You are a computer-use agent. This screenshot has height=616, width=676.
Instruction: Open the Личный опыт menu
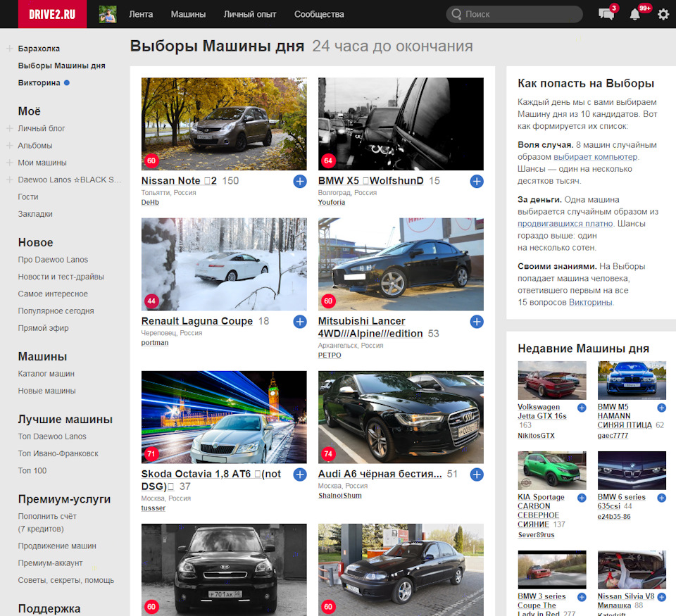pyautogui.click(x=250, y=14)
